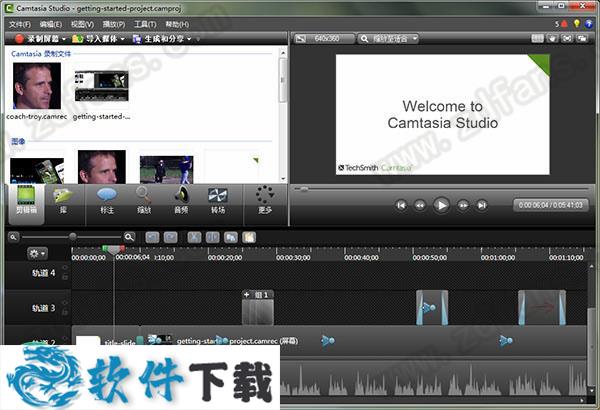The image size is (600, 410).
Task: Select the pan hand tool above preview
Action: point(553,39)
